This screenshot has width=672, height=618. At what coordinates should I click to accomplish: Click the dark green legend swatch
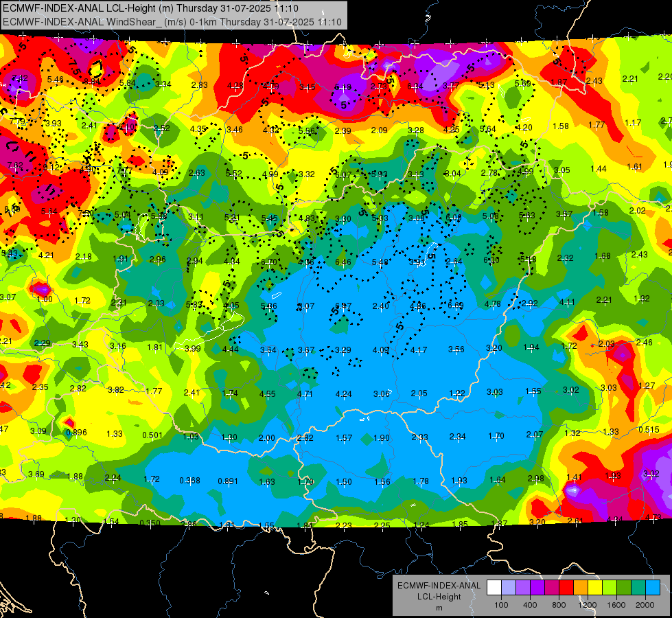623,588
